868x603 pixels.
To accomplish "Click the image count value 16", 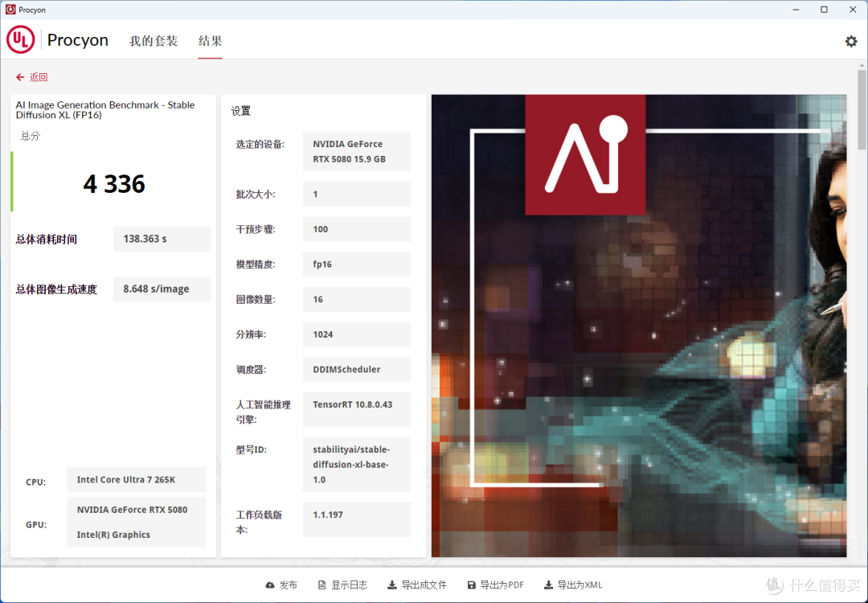I will pos(357,300).
